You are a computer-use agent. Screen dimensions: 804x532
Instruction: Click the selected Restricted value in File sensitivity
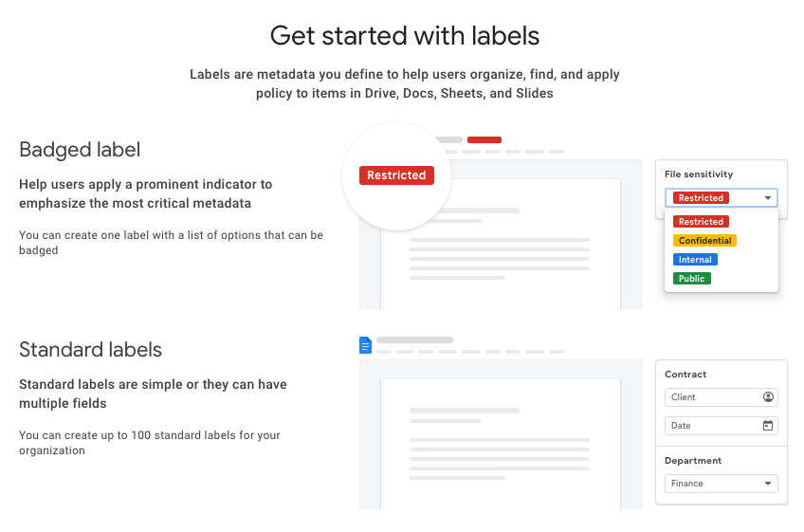pos(701,197)
